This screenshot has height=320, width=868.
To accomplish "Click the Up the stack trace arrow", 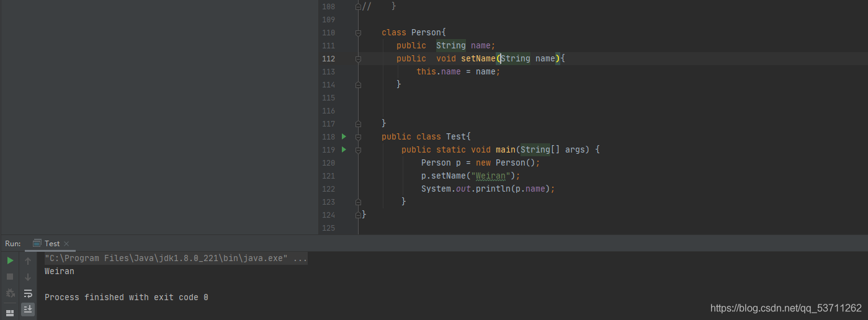I will tap(28, 261).
